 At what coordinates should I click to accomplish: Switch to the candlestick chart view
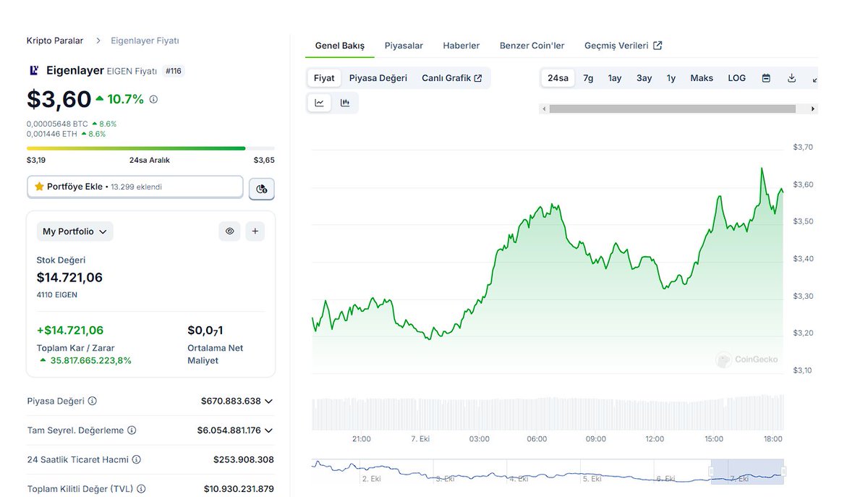pyautogui.click(x=345, y=103)
